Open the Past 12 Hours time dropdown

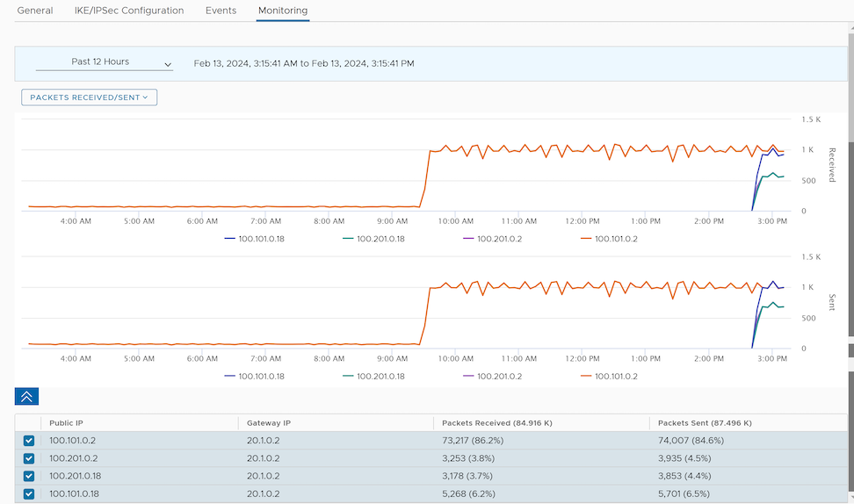tap(104, 62)
